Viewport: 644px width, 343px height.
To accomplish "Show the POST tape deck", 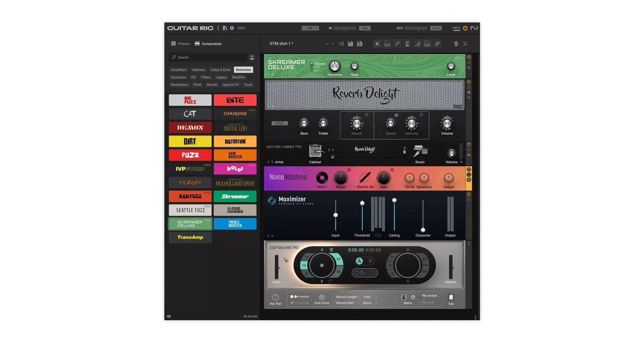I will point(427,44).
